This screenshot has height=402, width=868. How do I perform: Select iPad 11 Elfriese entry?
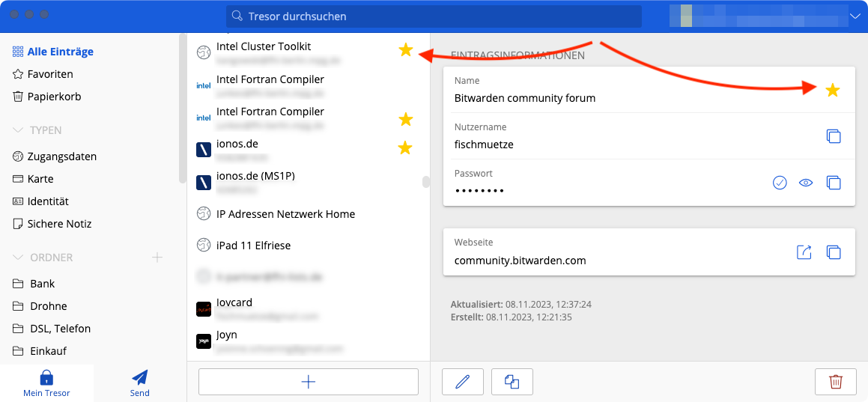coord(309,246)
